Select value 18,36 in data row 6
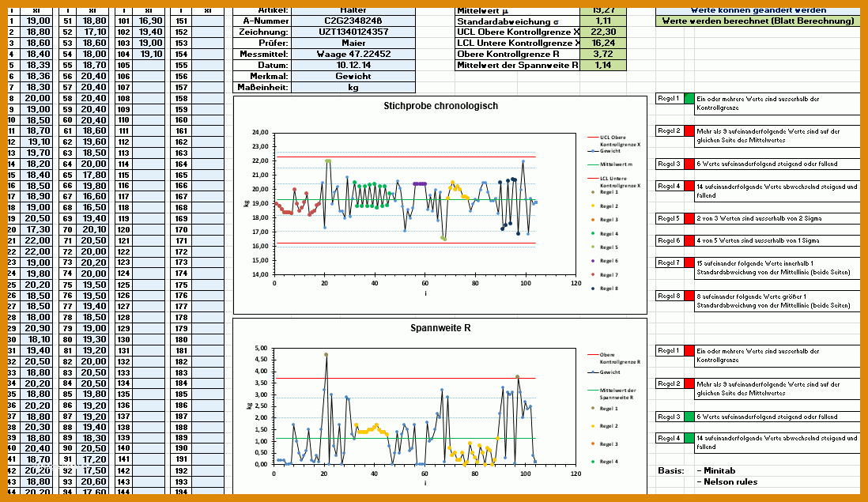This screenshot has width=868, height=502. pyautogui.click(x=37, y=77)
